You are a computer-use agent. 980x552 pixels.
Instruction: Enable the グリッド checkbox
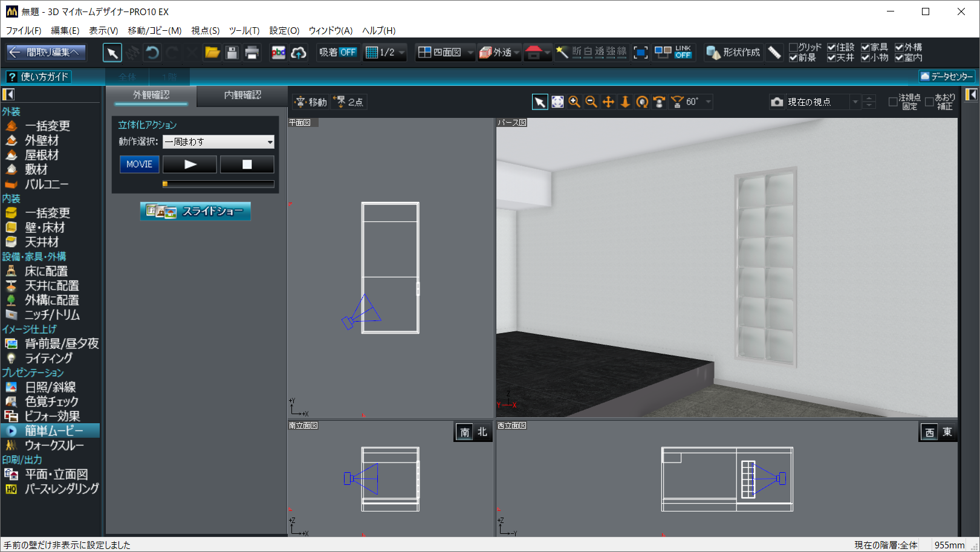[x=793, y=47]
